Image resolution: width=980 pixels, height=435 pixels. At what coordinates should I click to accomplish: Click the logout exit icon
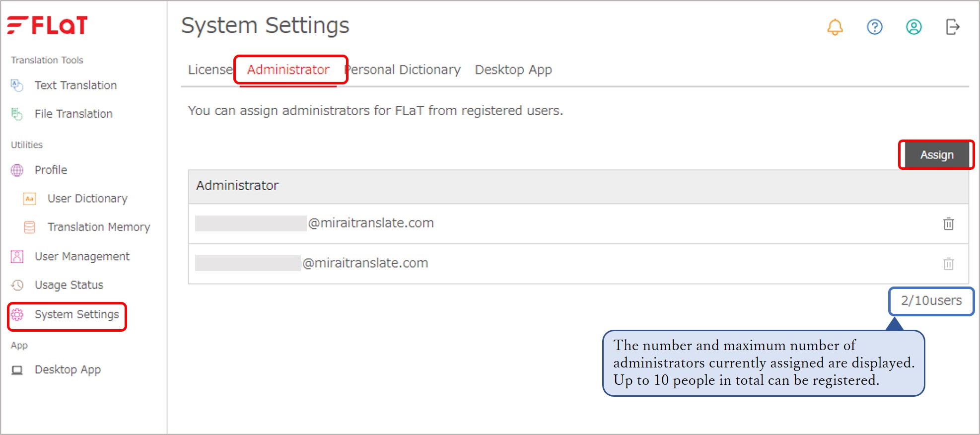click(953, 27)
